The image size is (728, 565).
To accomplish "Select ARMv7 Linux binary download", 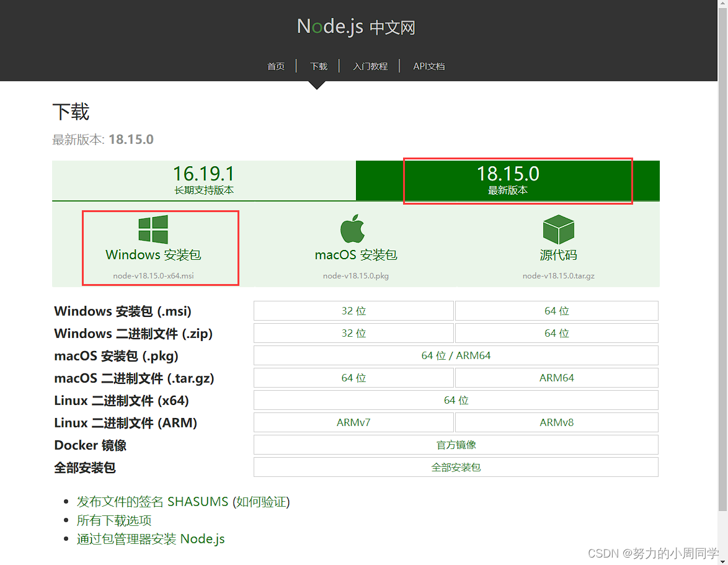I will tap(354, 422).
